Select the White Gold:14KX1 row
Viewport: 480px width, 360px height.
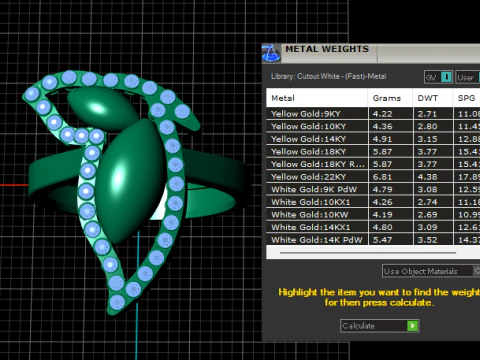point(373,227)
